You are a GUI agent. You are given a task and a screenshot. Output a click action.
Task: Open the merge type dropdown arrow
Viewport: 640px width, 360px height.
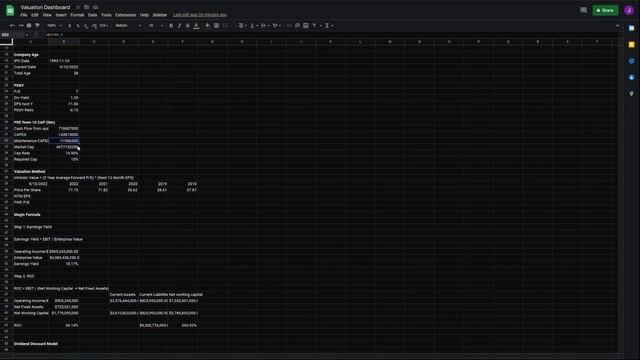pyautogui.click(x=231, y=26)
